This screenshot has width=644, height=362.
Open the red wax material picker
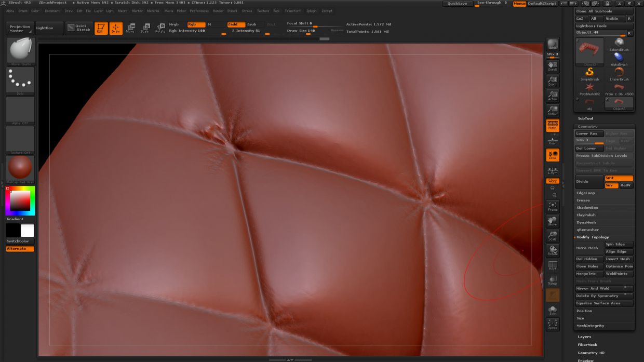[20, 170]
